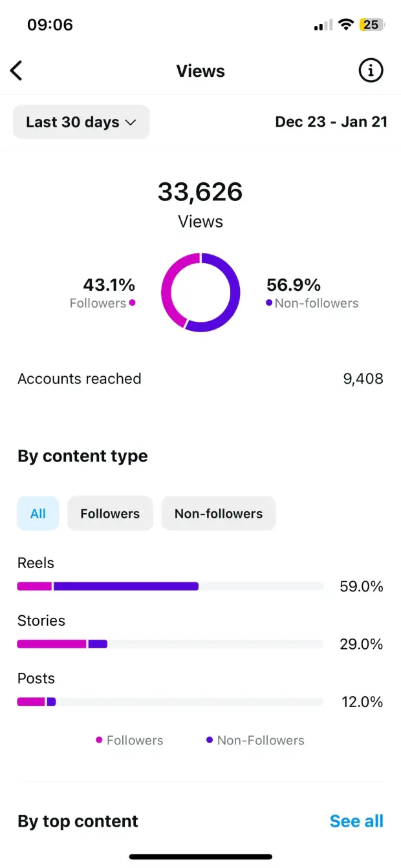Tap the Non-Followers legend label below bars
Image resolution: width=401 pixels, height=868 pixels.
[260, 741]
